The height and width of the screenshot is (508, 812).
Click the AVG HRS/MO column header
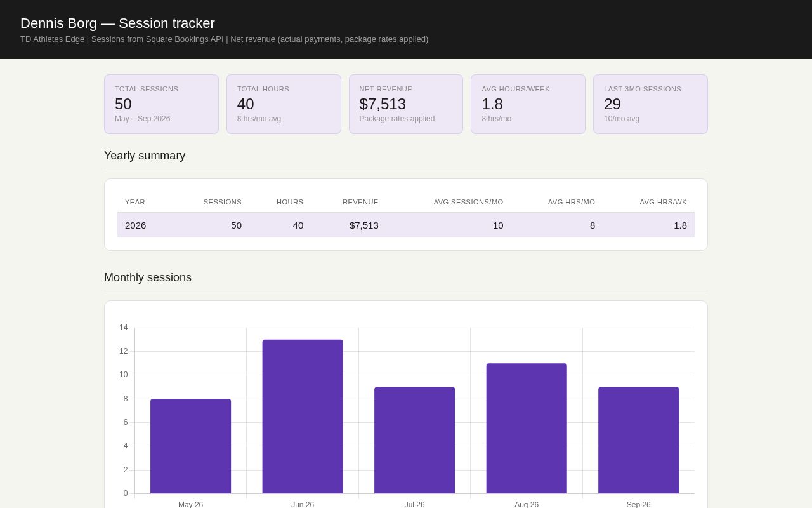[x=572, y=202]
